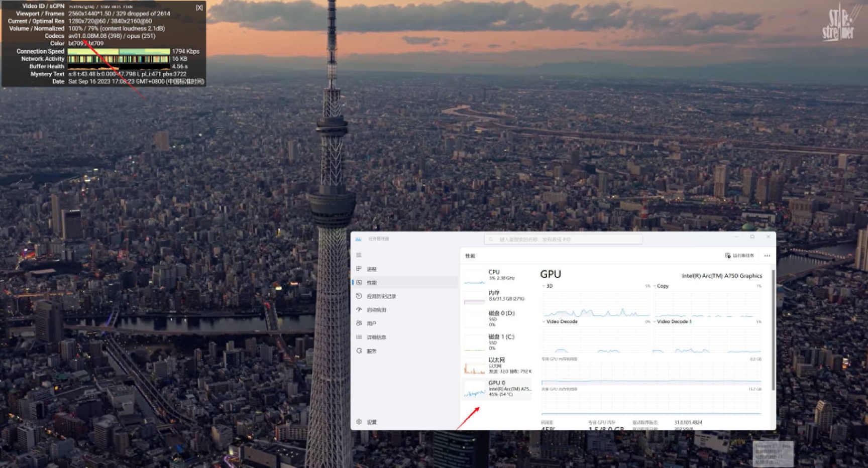868x468 pixels.
Task: Click Run new task button
Action: pyautogui.click(x=739, y=256)
